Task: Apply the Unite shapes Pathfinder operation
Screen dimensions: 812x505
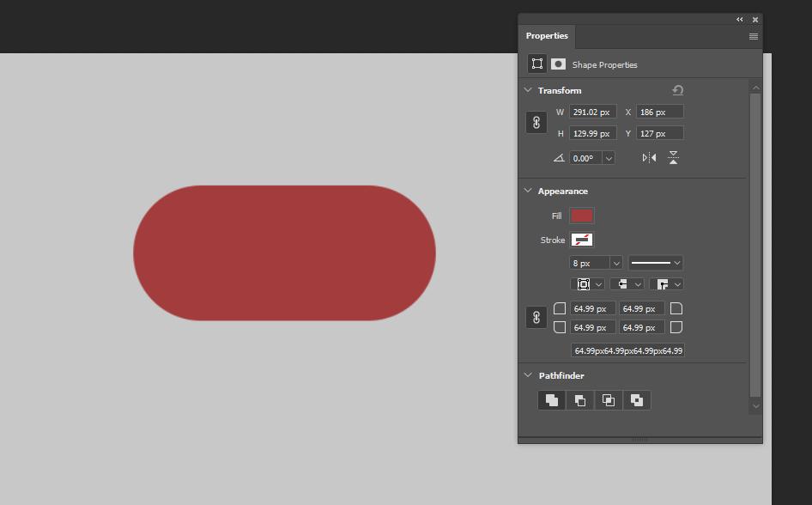Action: [551, 399]
